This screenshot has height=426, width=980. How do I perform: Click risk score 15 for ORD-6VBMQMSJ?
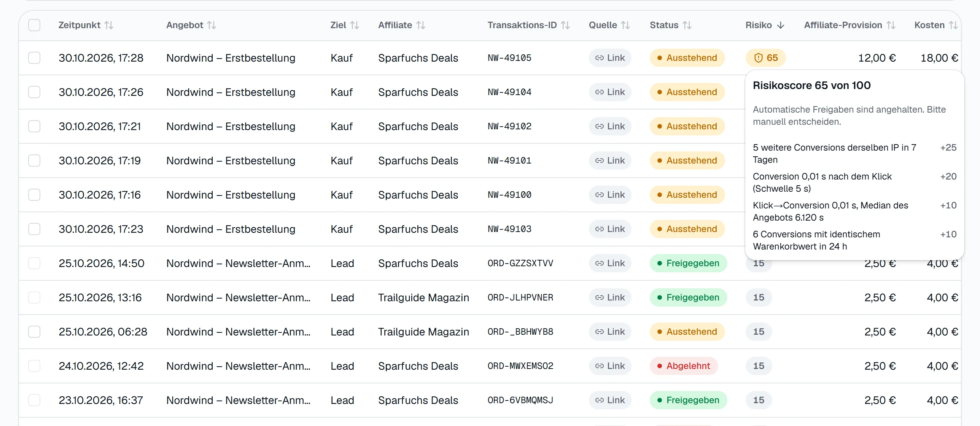(759, 400)
